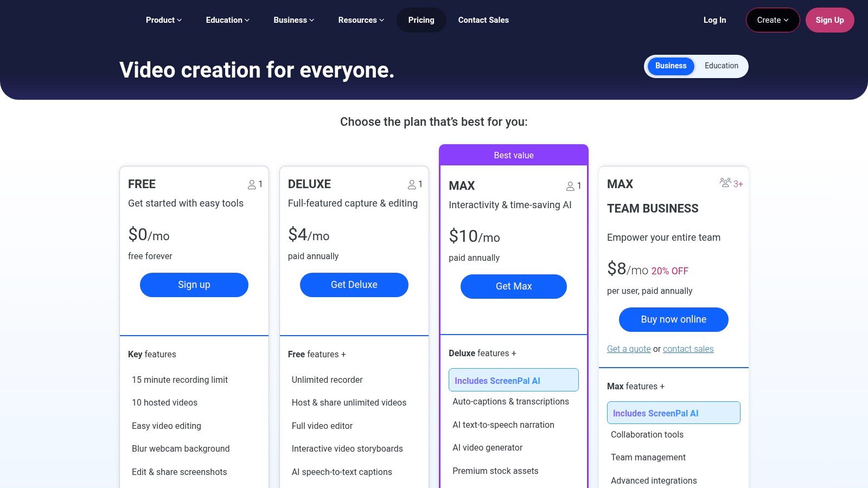
Task: Click the Log In link
Action: point(714,20)
